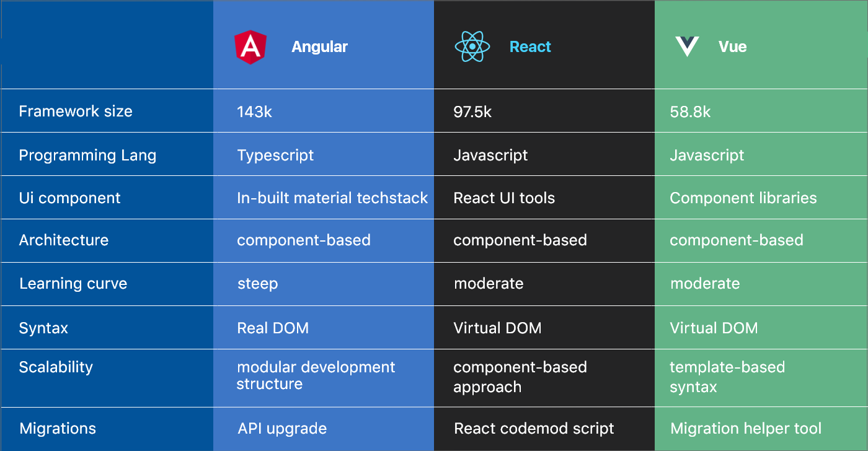Click the Learning curve row label
868x451 pixels.
pyautogui.click(x=73, y=284)
